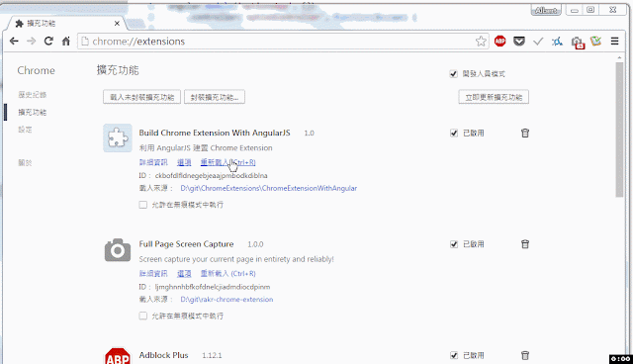
Task: Click the vertical scrollbar thumb of the page
Action: tap(619, 130)
